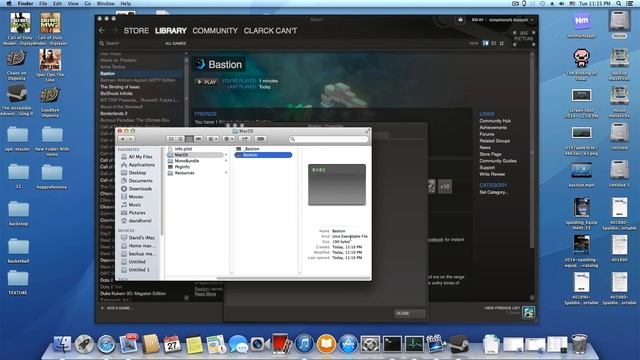Image resolution: width=640 pixels, height=360 pixels.
Task: Open ALL GAMES filter in Steam
Action: [176, 43]
